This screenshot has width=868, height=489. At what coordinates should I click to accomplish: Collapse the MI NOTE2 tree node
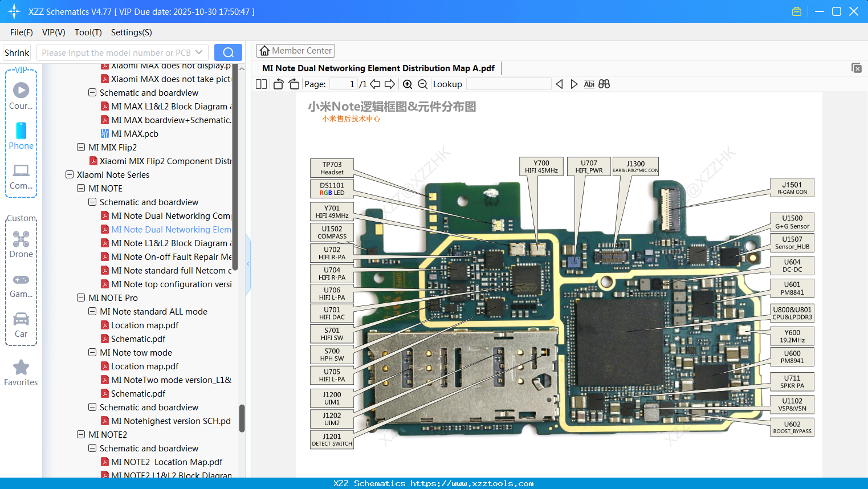(x=80, y=434)
